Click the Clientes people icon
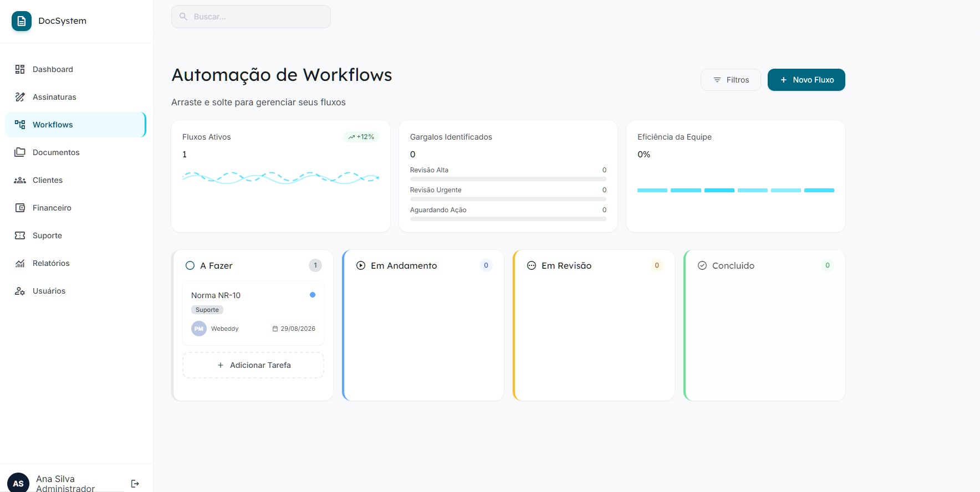 point(20,180)
